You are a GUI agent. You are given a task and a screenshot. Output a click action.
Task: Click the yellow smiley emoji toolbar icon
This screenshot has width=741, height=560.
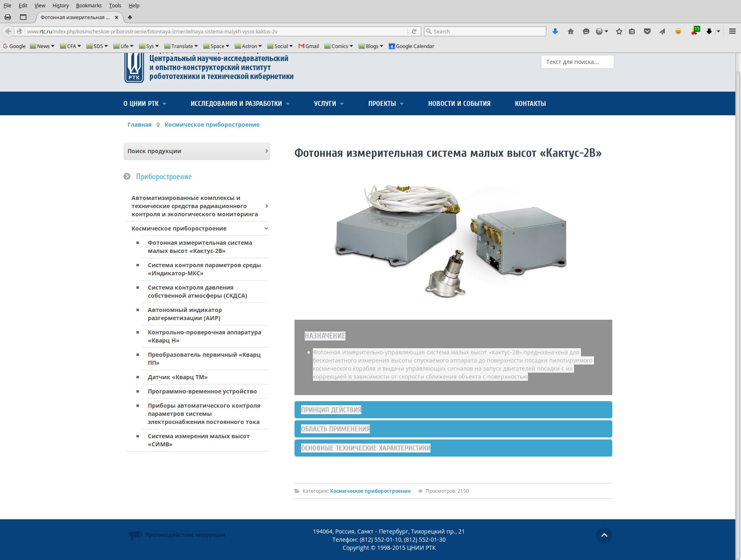coord(678,31)
